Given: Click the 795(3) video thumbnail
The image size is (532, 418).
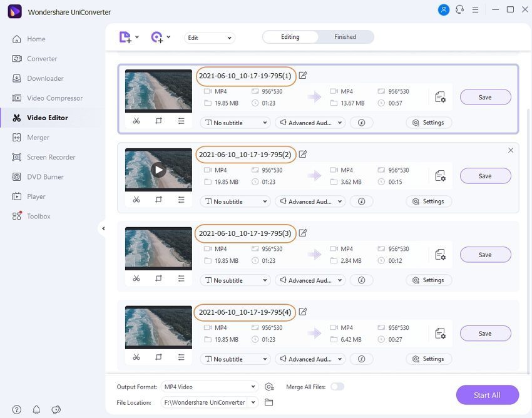Looking at the screenshot, I should (158, 248).
